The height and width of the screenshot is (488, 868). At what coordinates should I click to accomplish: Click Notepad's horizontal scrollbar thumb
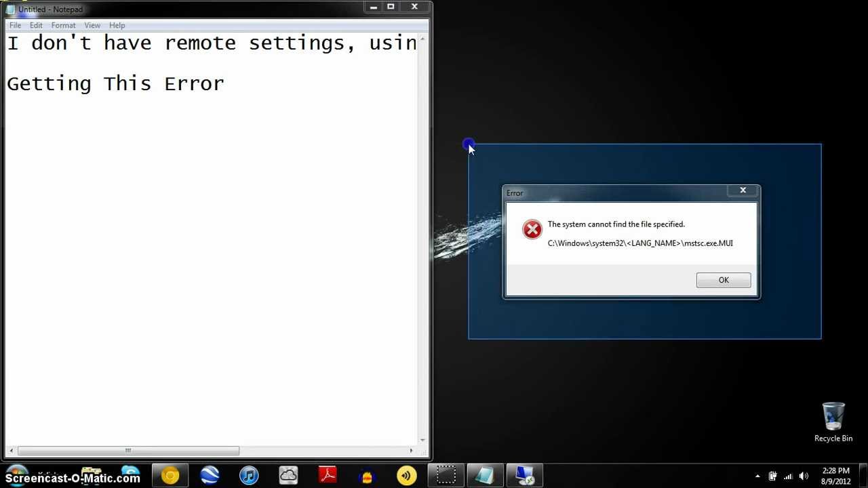click(x=128, y=451)
